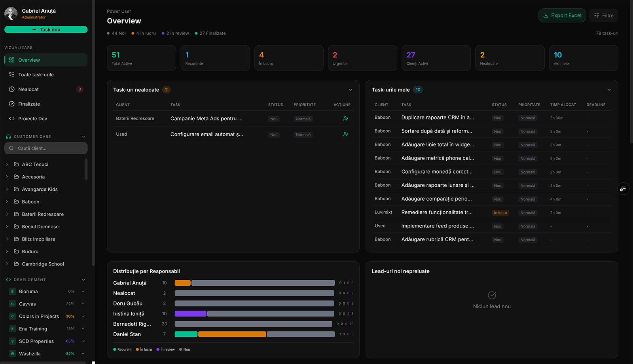
Task: Click the Overview grid icon in sidebar
Action: [x=11, y=60]
